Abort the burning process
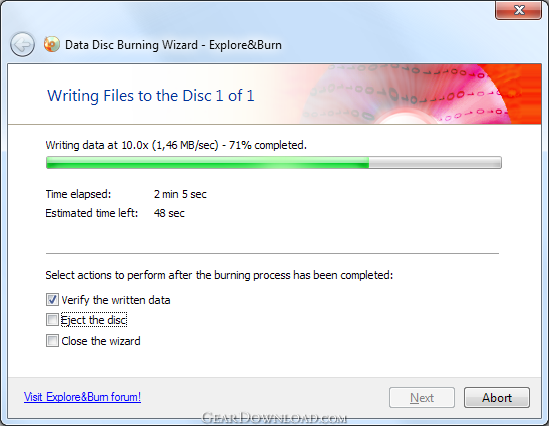This screenshot has width=549, height=426. pyautogui.click(x=497, y=398)
